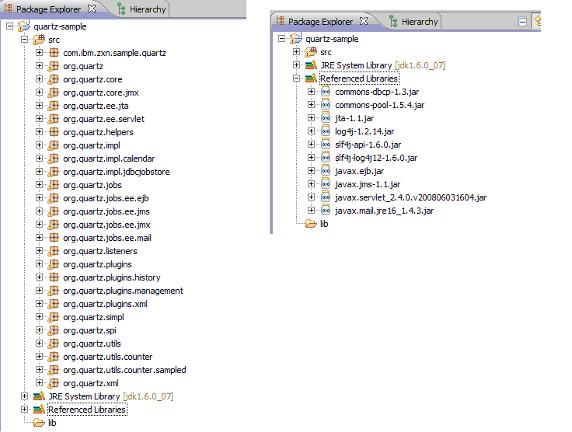The height and width of the screenshot is (432, 572).
Task: Click the minimize view icon in right panel
Action: click(x=522, y=22)
